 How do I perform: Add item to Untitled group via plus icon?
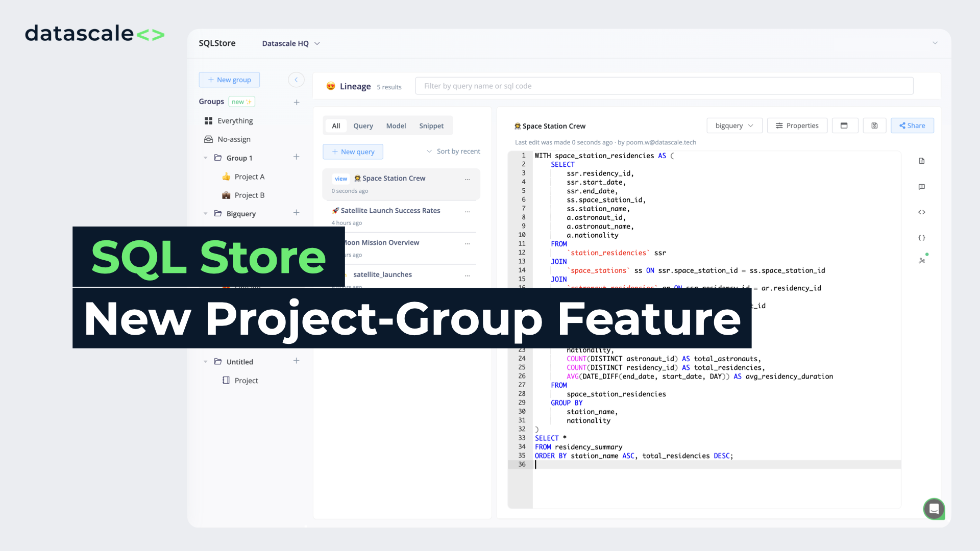(x=297, y=361)
